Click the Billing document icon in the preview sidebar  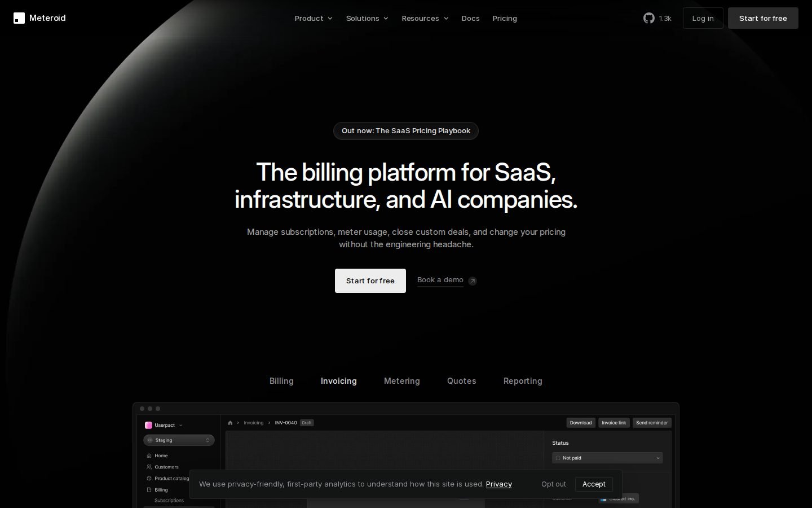tap(149, 489)
